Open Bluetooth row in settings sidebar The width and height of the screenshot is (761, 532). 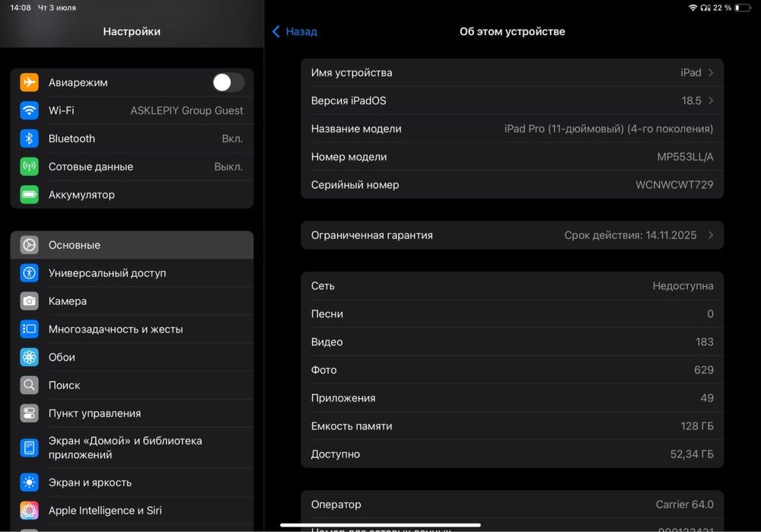coord(132,139)
